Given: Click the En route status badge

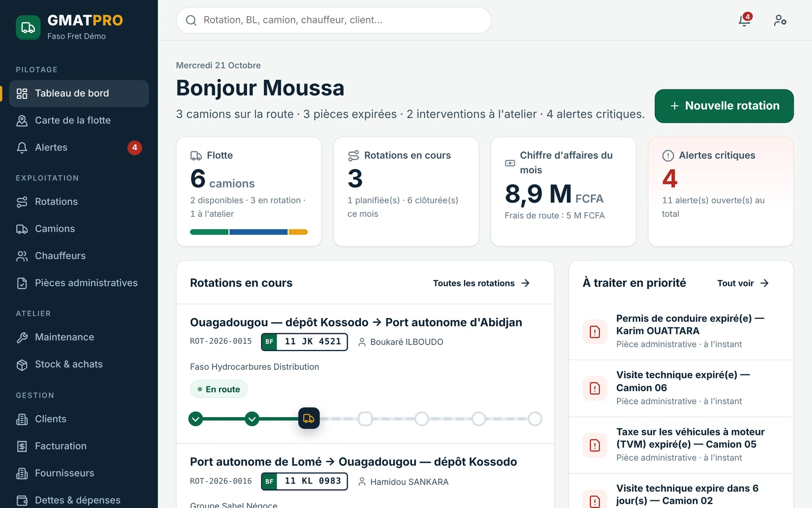Looking at the screenshot, I should [219, 389].
